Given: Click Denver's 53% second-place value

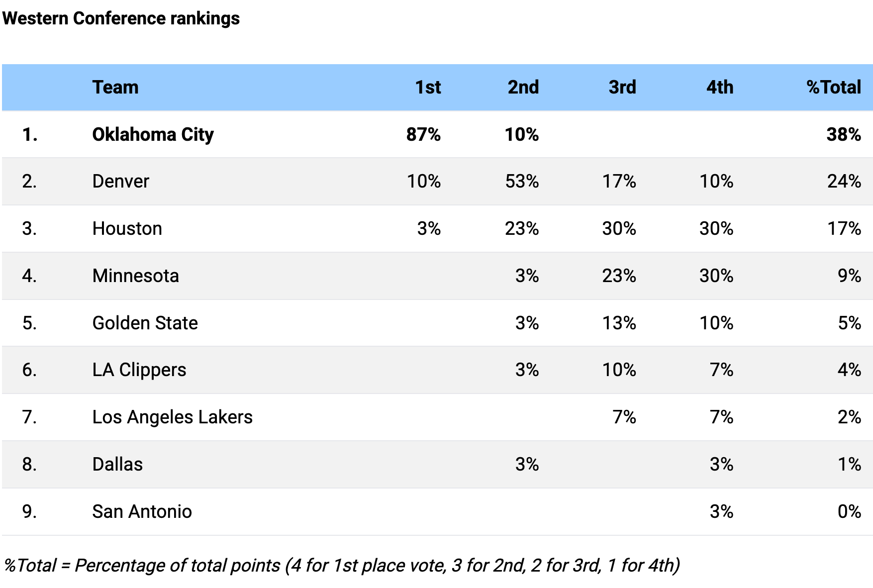Looking at the screenshot, I should coord(522,181).
